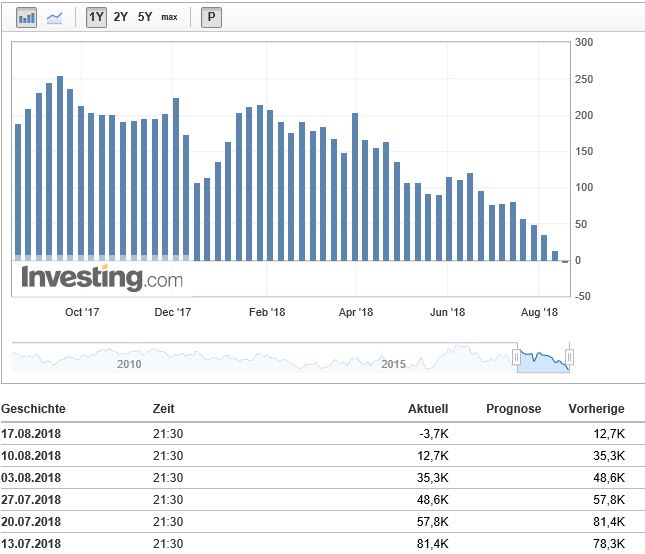Select the 5Y time range
The height and width of the screenshot is (554, 645).
145,17
